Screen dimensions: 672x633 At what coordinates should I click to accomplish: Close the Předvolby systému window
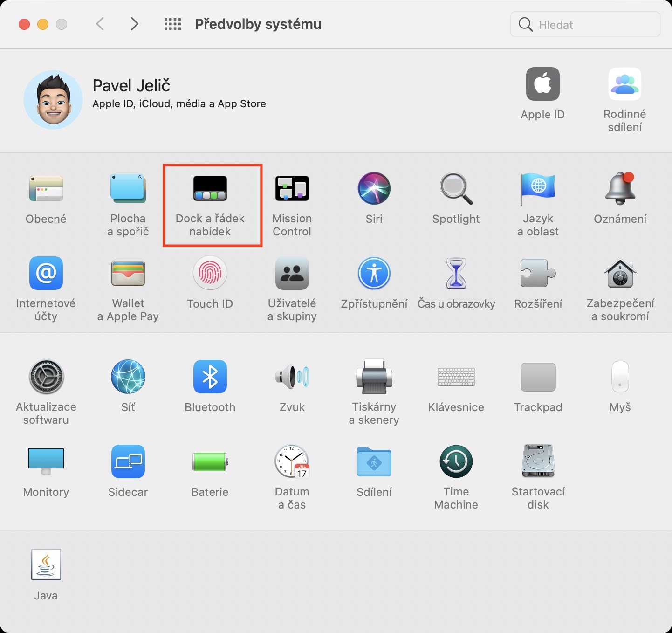coord(24,24)
